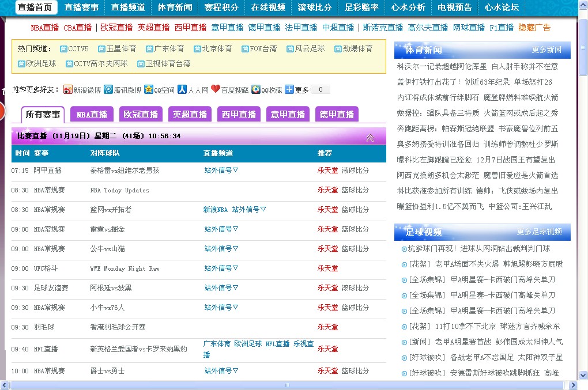The height and width of the screenshot is (390, 588).
Task: Click the Sina Weibo share icon
Action: 67,89
